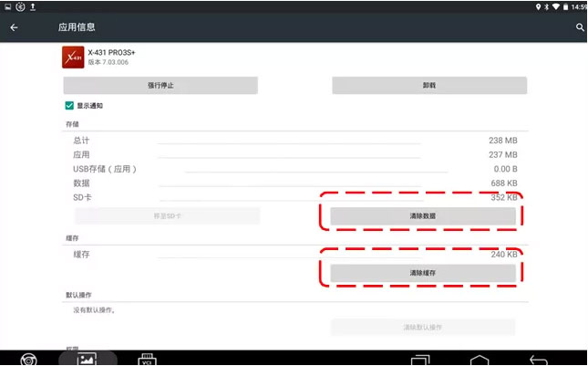Click the 应用 storage row label

click(x=81, y=154)
